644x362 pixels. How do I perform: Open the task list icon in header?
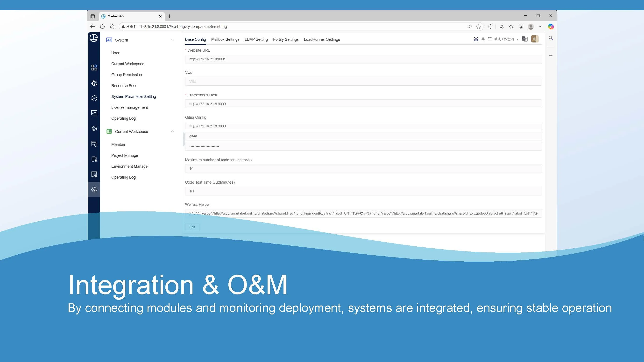[489, 39]
